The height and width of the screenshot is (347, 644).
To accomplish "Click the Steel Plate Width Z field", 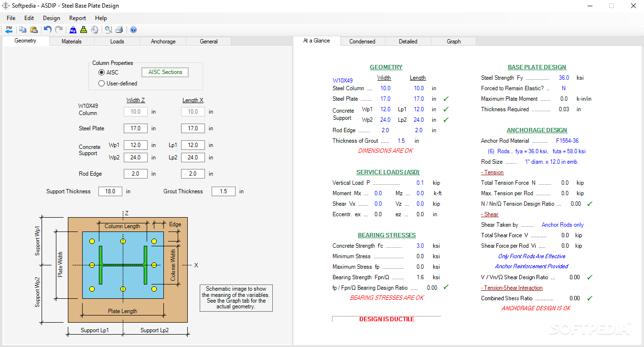I will pyautogui.click(x=136, y=128).
